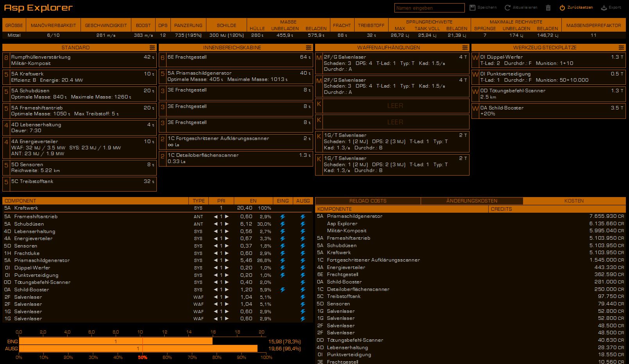
Task: Sort power table by AUSG header
Action: (x=303, y=201)
